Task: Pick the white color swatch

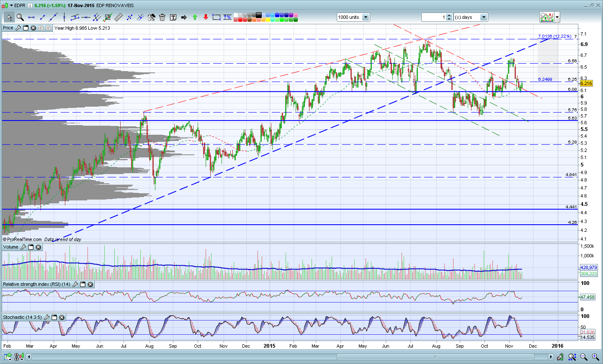Action: 236,15
